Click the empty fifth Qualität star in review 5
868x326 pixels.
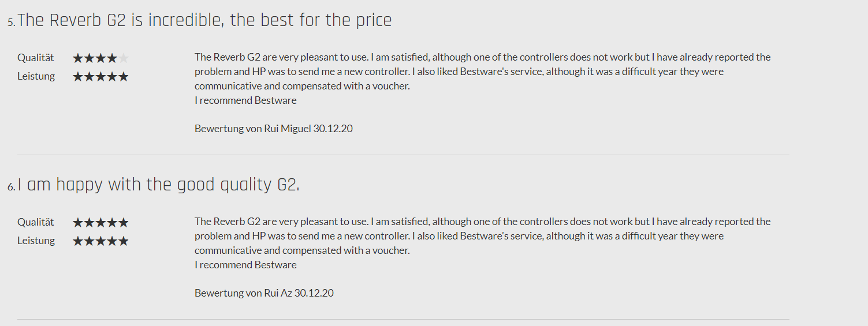tap(124, 58)
